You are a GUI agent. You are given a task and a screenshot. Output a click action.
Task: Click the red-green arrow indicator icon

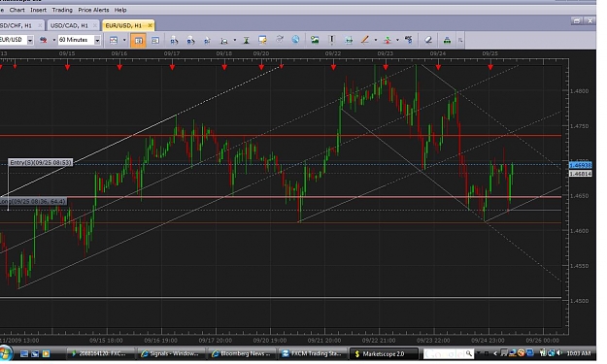[388, 40]
